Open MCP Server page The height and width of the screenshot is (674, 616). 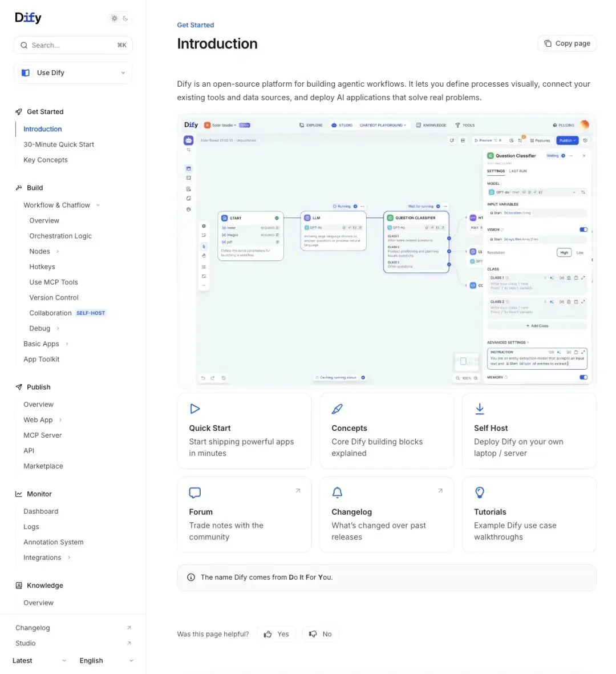tap(43, 435)
